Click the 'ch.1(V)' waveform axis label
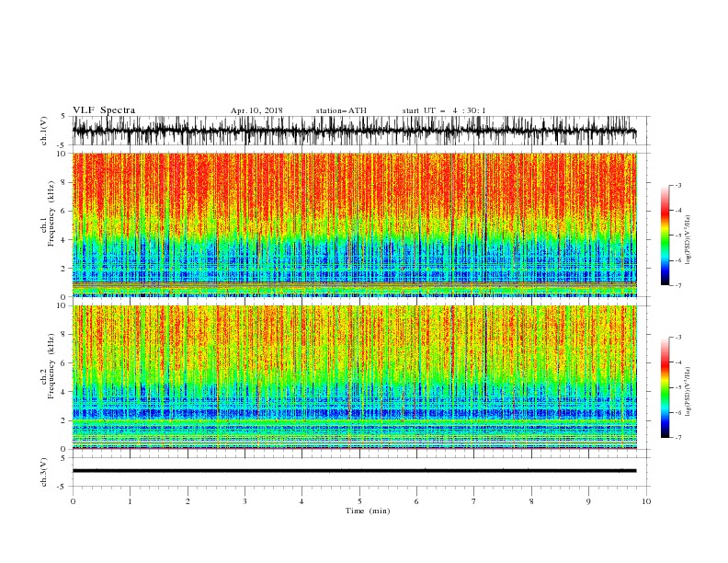 (x=44, y=131)
